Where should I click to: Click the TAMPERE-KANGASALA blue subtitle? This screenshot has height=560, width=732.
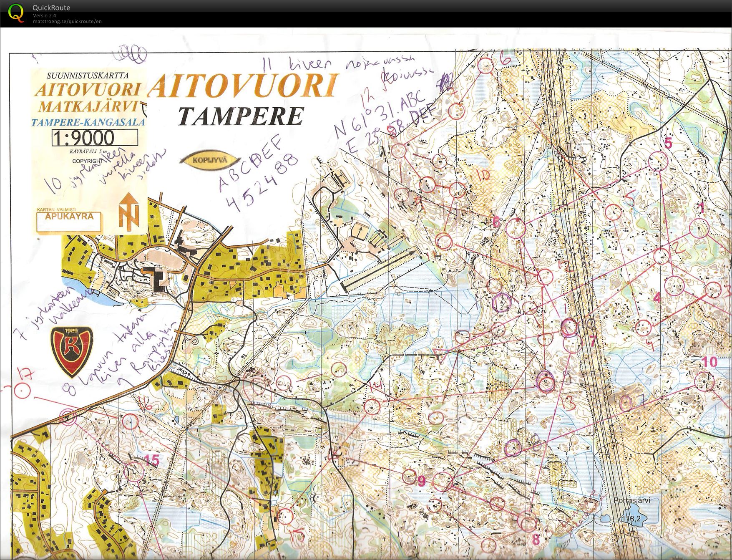(x=88, y=122)
